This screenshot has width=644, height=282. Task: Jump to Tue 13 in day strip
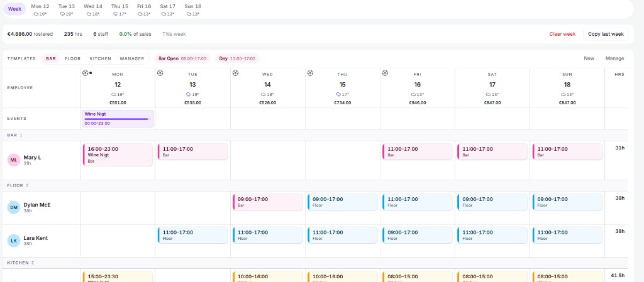pyautogui.click(x=67, y=10)
